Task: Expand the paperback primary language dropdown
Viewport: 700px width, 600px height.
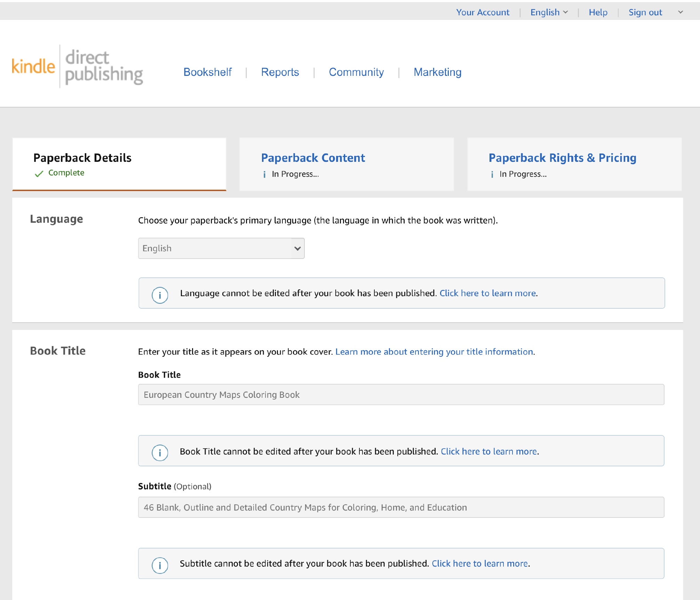Action: 221,248
